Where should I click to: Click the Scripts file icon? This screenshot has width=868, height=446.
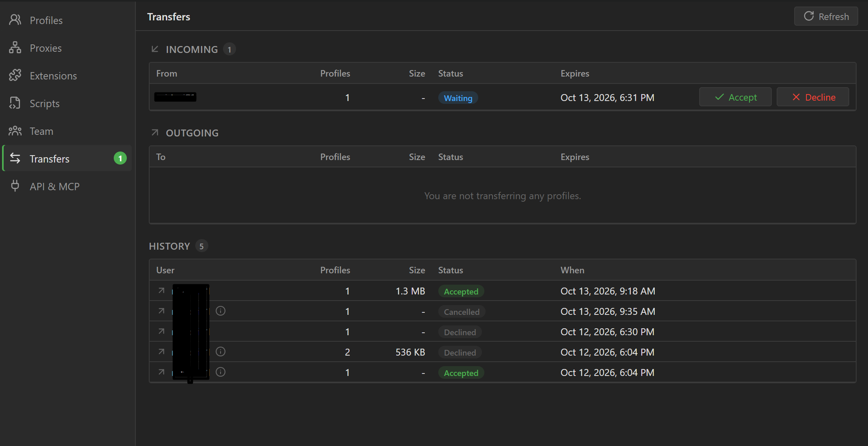[x=15, y=103]
